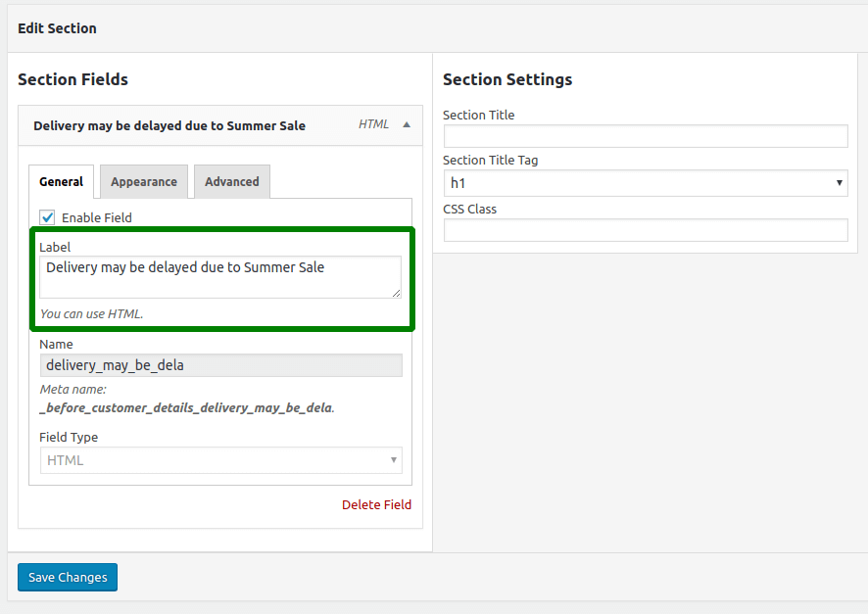This screenshot has width=868, height=614.
Task: Grab the Label textarea resize handle
Action: pyautogui.click(x=397, y=293)
